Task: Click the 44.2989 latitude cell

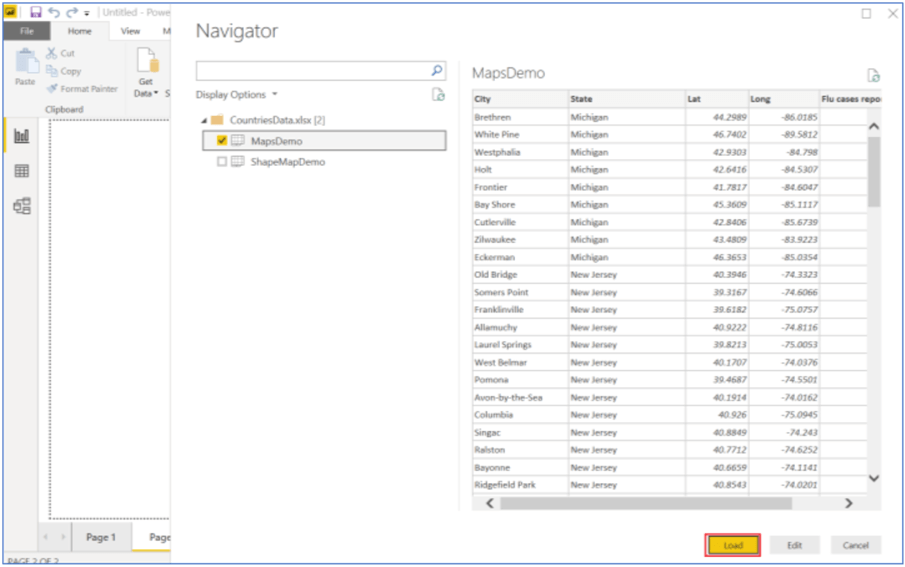Action: [x=717, y=117]
